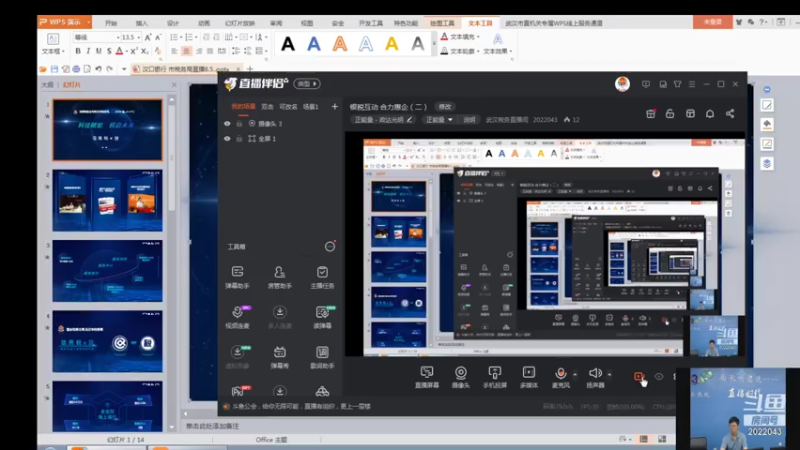Click WPS superscript button
The width and height of the screenshot is (800, 450).
tap(133, 51)
